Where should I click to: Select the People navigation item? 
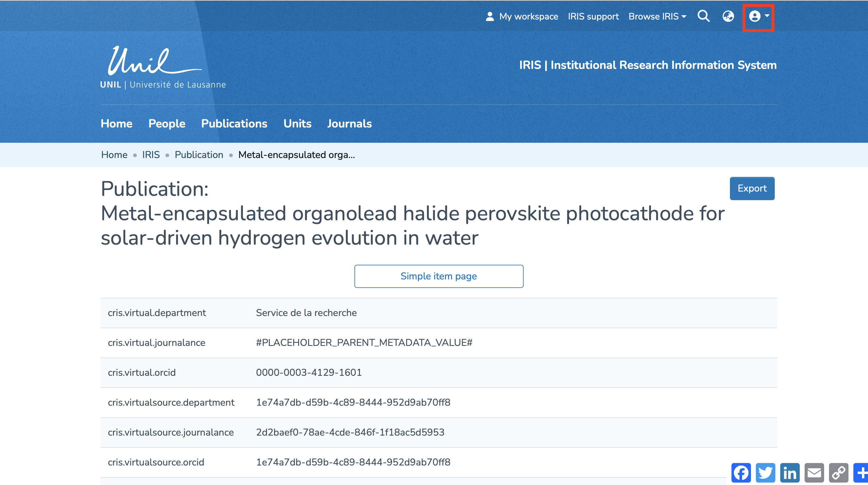pyautogui.click(x=167, y=124)
